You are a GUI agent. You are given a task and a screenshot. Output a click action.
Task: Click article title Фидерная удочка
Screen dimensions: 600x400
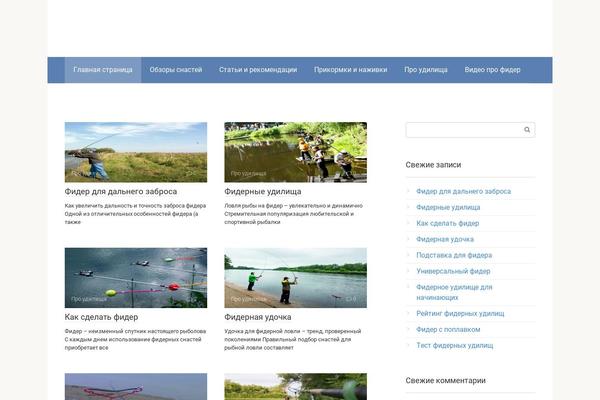point(258,317)
